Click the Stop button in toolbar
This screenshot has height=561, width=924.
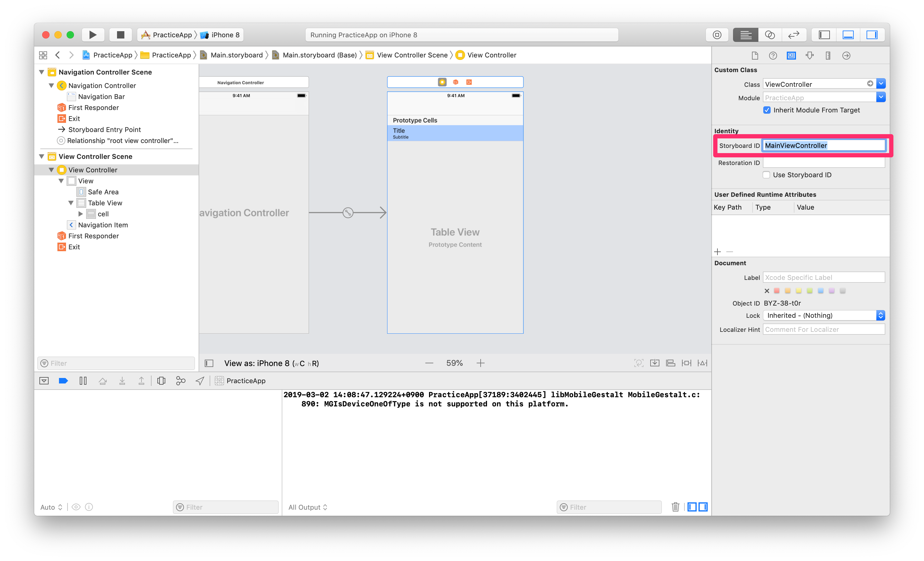[120, 35]
